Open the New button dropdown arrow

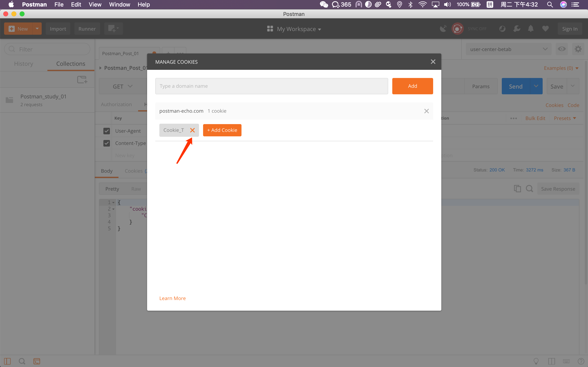(37, 29)
